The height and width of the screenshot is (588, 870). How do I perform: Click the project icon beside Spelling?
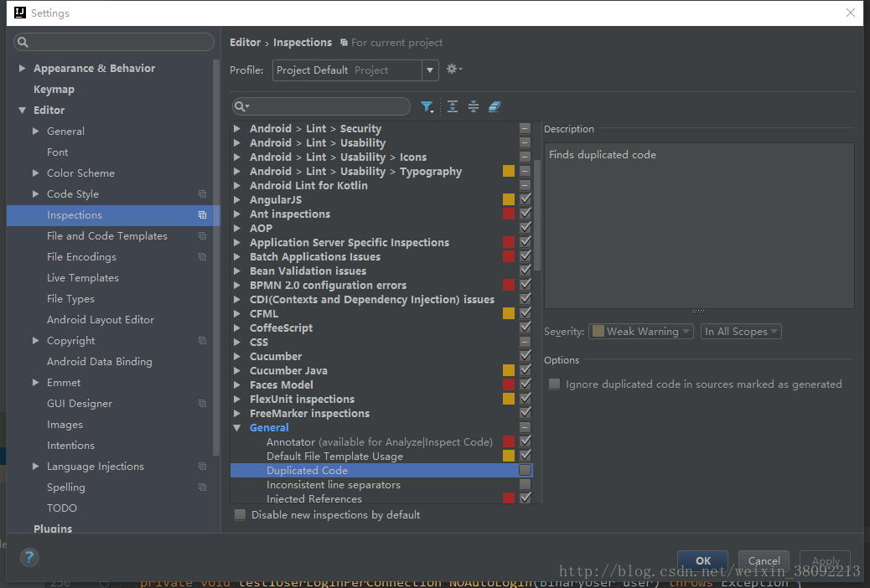[203, 487]
